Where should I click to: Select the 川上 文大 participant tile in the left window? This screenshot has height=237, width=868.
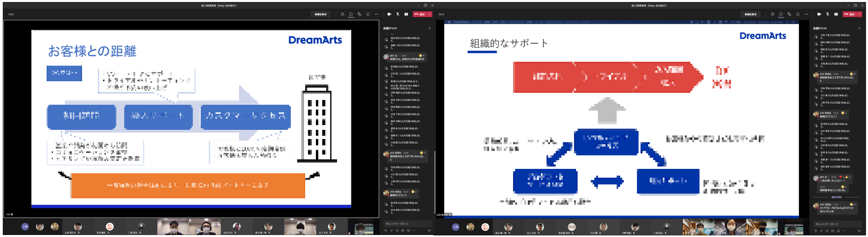coord(331,227)
